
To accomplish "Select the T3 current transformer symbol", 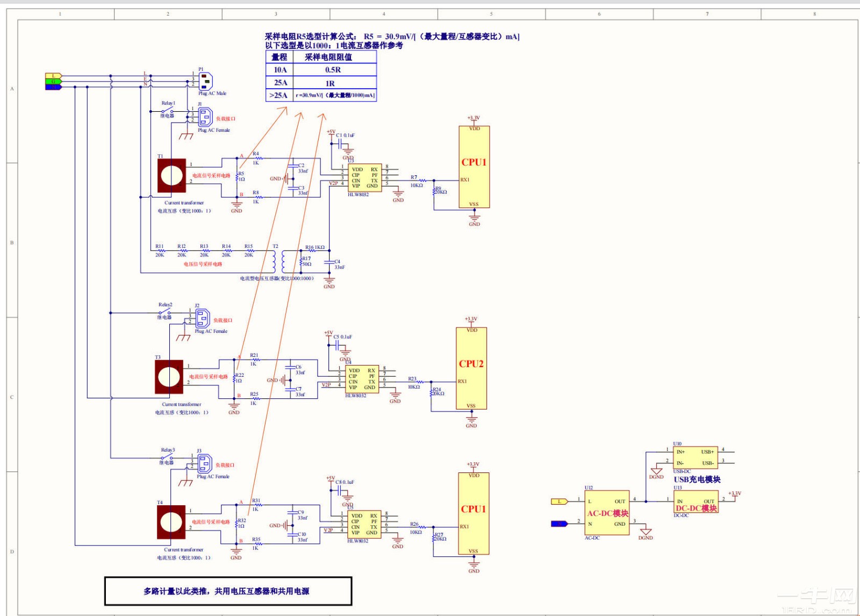I will click(169, 377).
